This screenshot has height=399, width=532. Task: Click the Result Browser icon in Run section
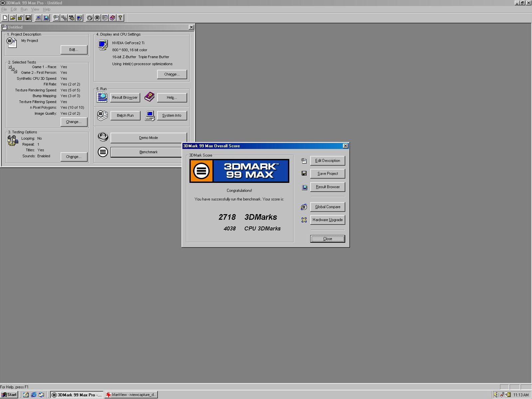tap(102, 97)
